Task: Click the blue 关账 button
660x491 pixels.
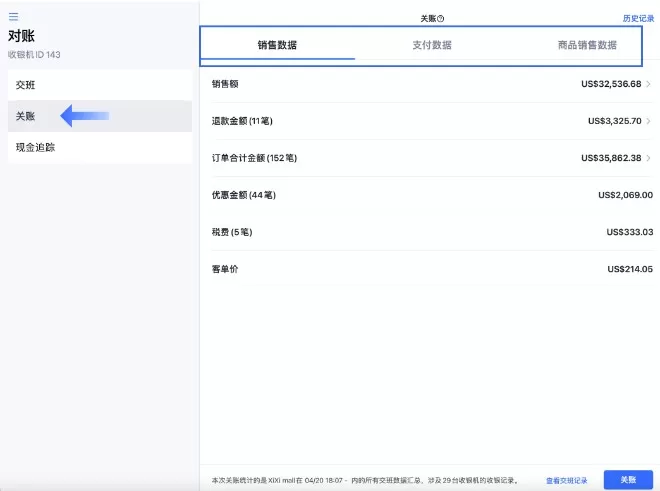Action: point(628,480)
